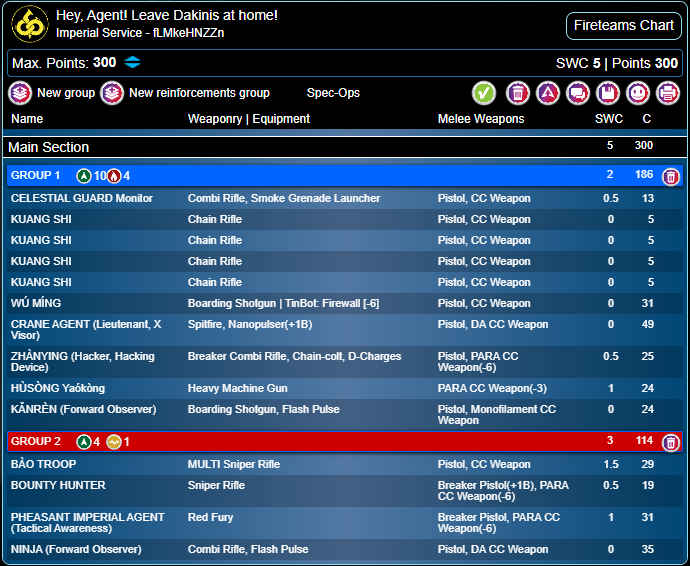Click the Imperial Service faction logo
The image size is (690, 566).
click(30, 24)
